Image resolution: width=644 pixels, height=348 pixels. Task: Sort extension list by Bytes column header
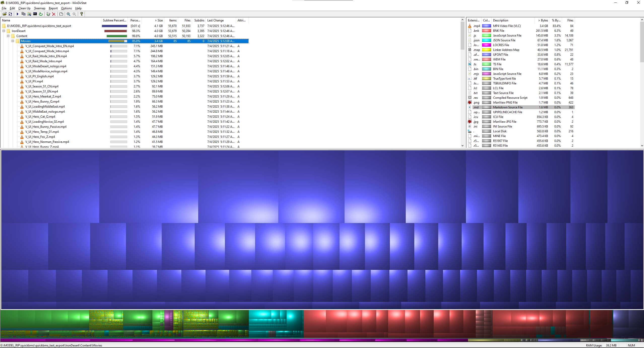click(x=541, y=20)
